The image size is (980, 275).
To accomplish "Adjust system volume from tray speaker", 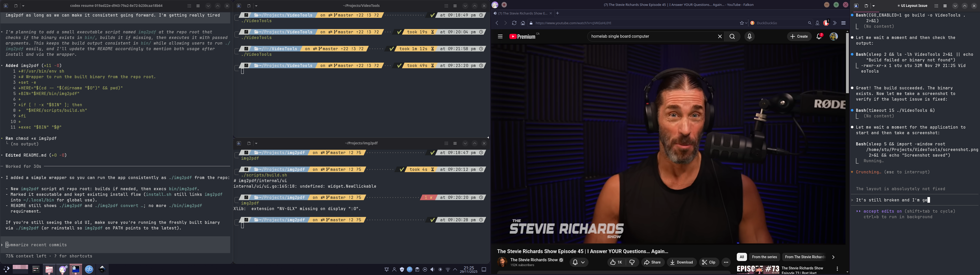I will [432, 269].
